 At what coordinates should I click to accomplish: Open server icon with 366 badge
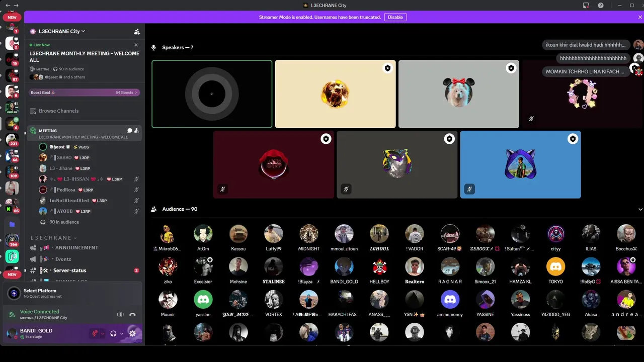(12, 240)
